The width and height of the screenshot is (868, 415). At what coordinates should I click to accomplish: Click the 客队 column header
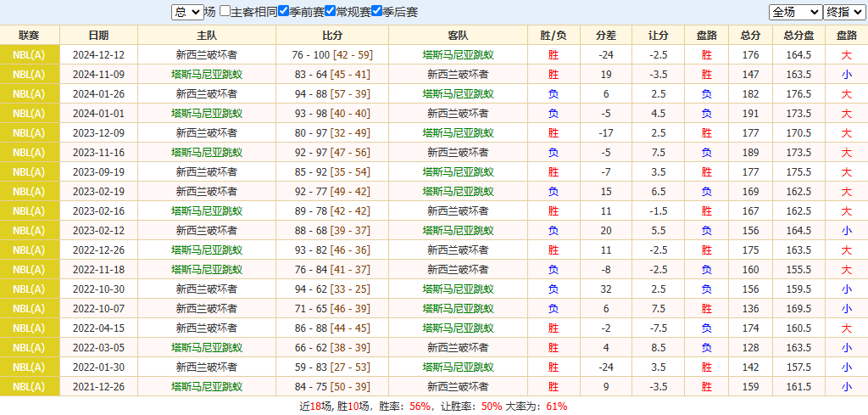[x=458, y=36]
